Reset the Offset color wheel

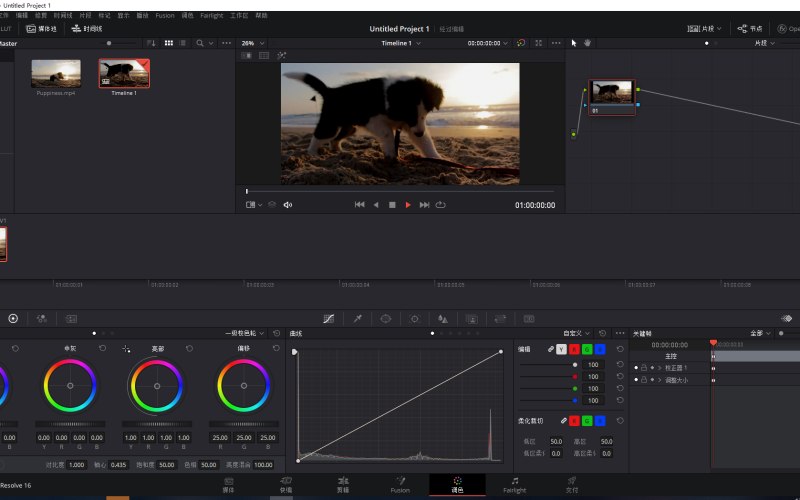276,348
